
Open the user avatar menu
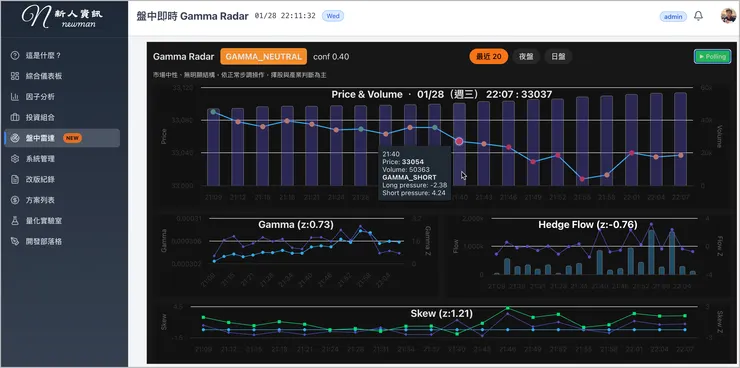coord(728,16)
